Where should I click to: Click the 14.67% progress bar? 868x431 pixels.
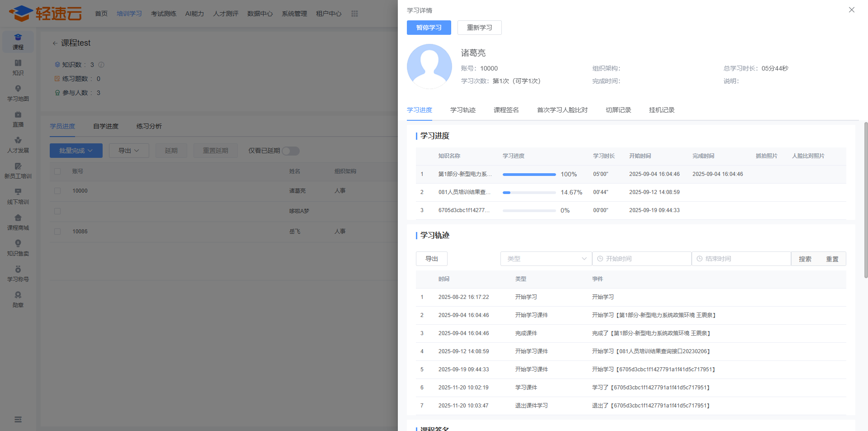(529, 193)
